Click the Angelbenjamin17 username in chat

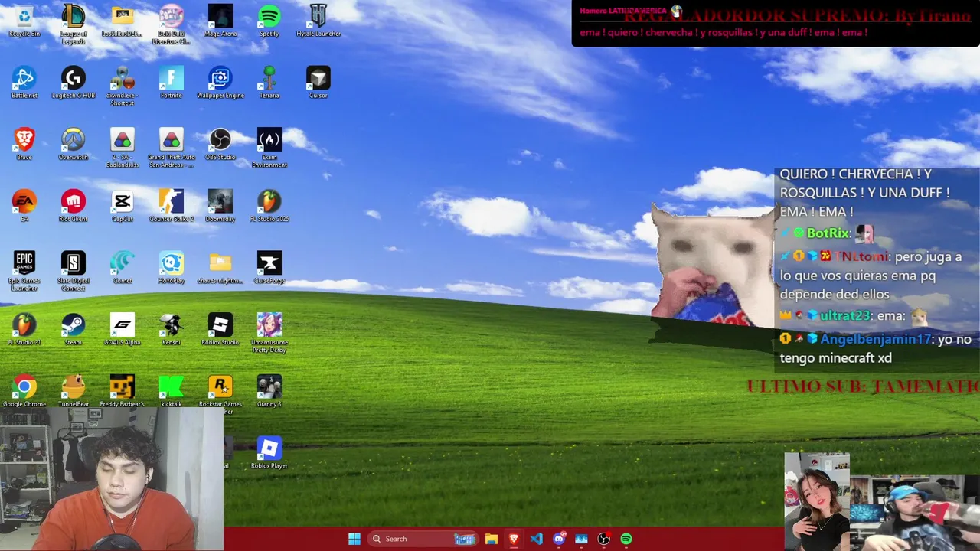pyautogui.click(x=875, y=339)
